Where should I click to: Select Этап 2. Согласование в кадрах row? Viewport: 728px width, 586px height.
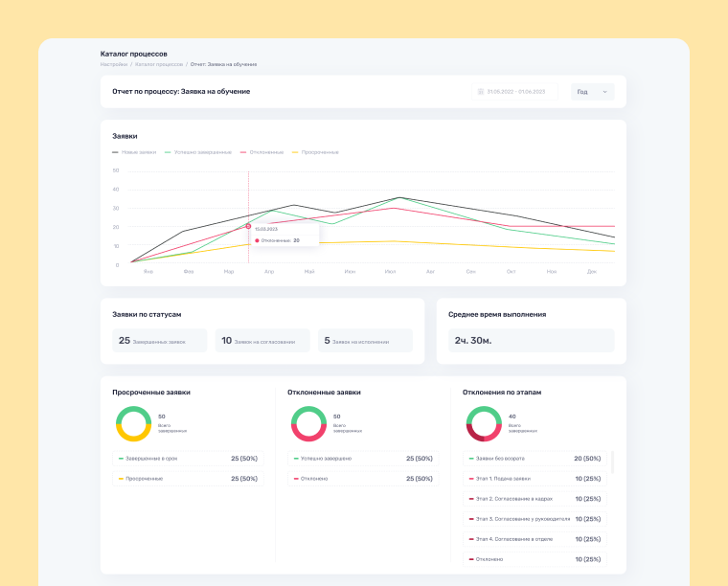pos(535,499)
